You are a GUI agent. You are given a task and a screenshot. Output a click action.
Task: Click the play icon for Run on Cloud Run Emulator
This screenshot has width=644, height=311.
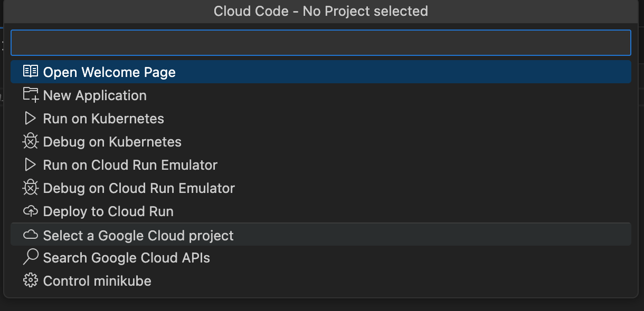31,164
